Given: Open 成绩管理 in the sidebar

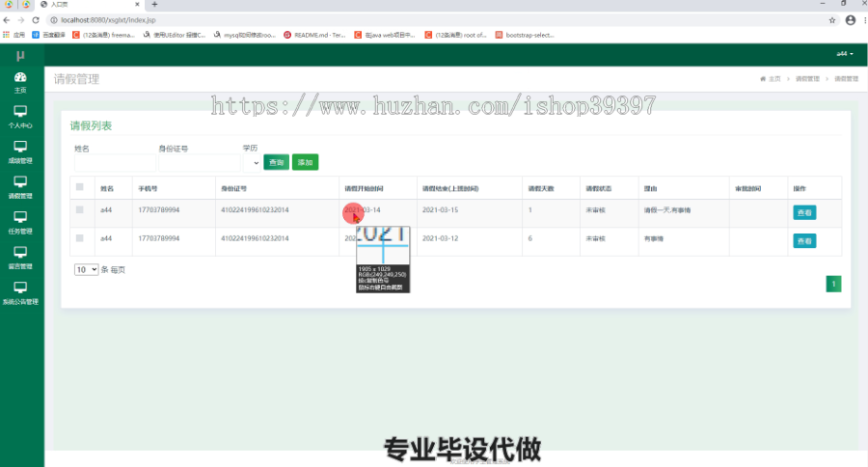Looking at the screenshot, I should [x=20, y=152].
